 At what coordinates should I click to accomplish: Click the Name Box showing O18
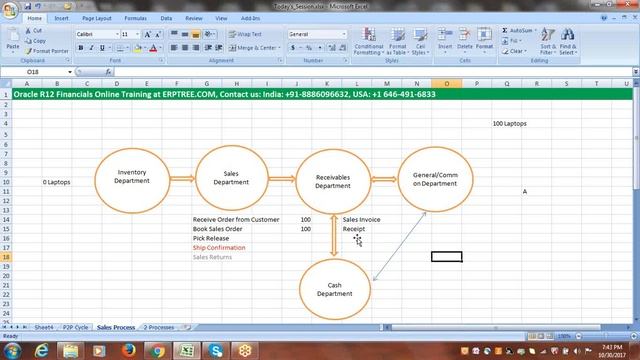[x=33, y=72]
